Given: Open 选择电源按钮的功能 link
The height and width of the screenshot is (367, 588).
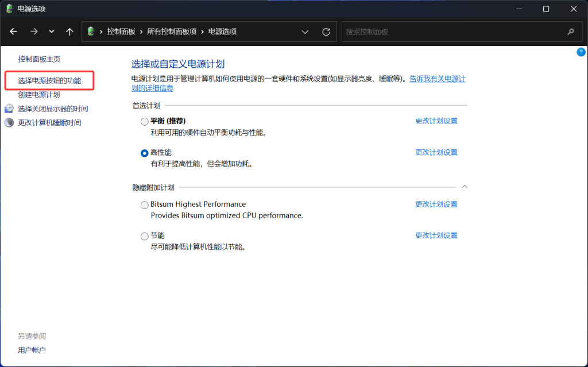Looking at the screenshot, I should (49, 80).
